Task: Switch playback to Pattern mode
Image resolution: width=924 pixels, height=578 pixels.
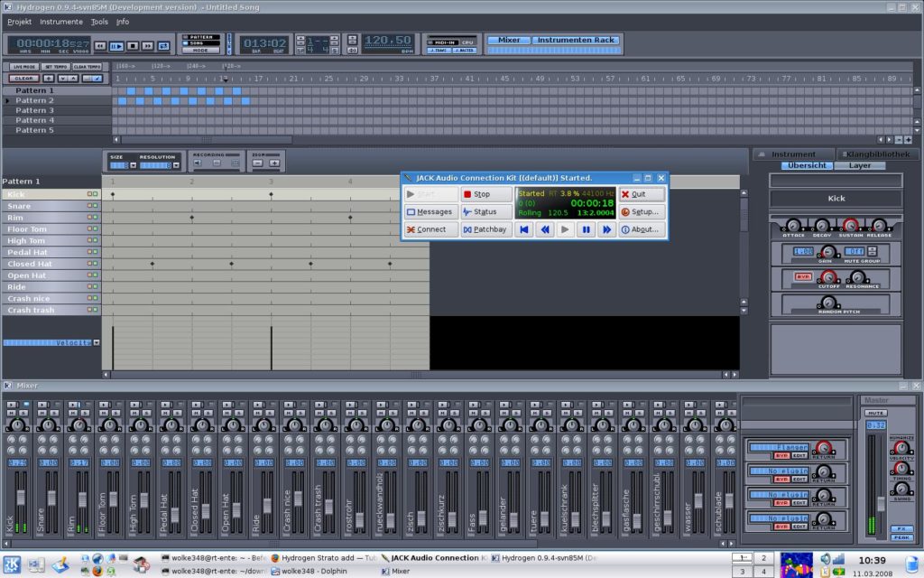Action: pyautogui.click(x=200, y=36)
